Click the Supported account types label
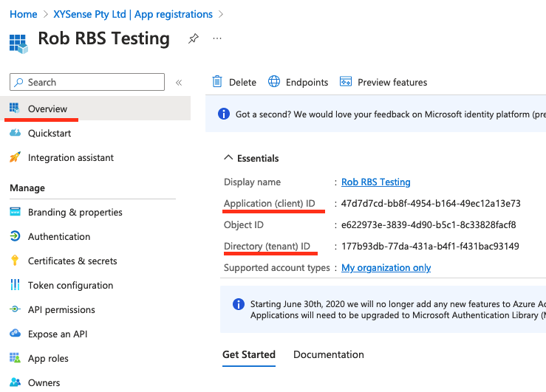 point(277,268)
